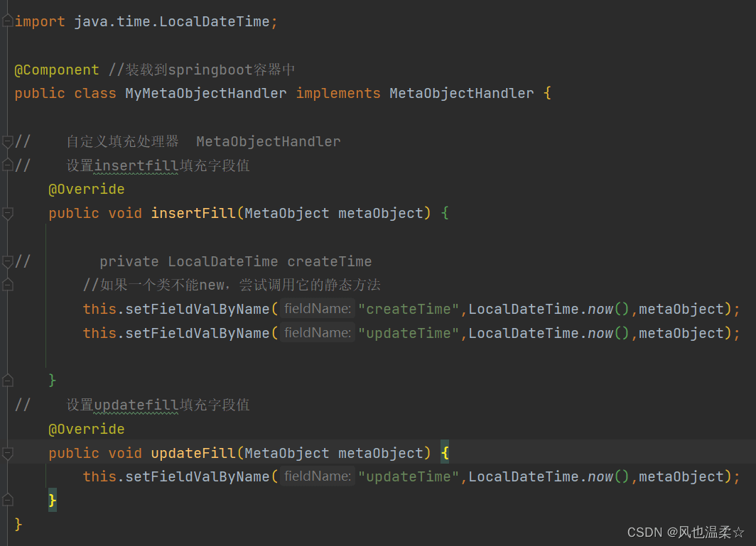The image size is (756, 546).
Task: Click fold end marker at insertFill closing brace
Action: click(x=7, y=381)
